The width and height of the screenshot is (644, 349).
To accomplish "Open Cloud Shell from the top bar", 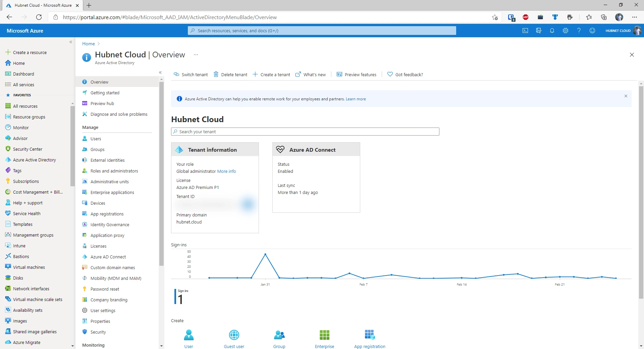I will (525, 31).
